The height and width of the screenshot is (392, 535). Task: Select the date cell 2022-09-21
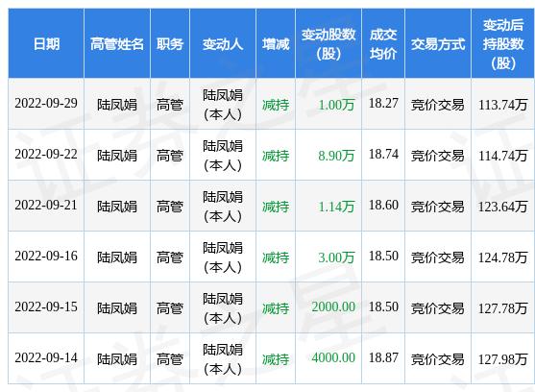46,205
